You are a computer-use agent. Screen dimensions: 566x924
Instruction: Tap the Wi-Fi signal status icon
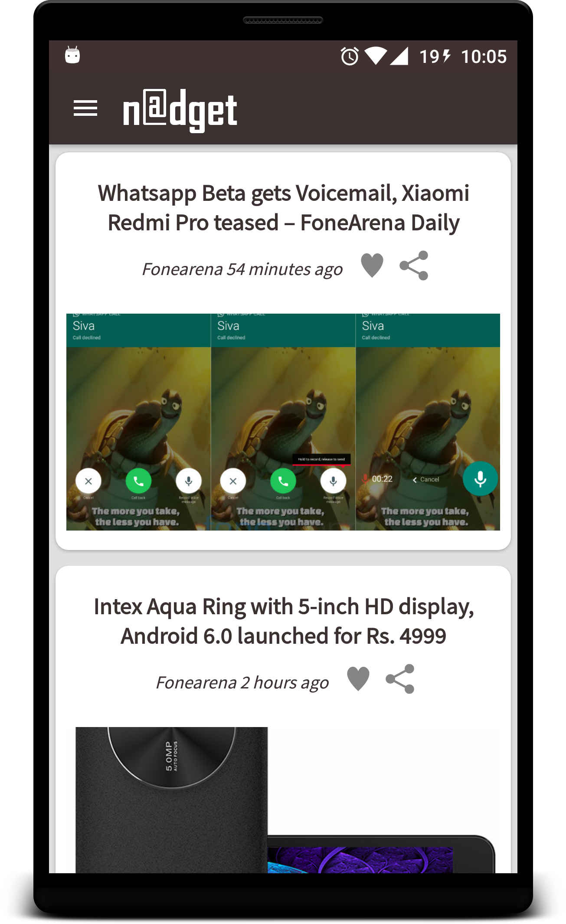point(376,56)
